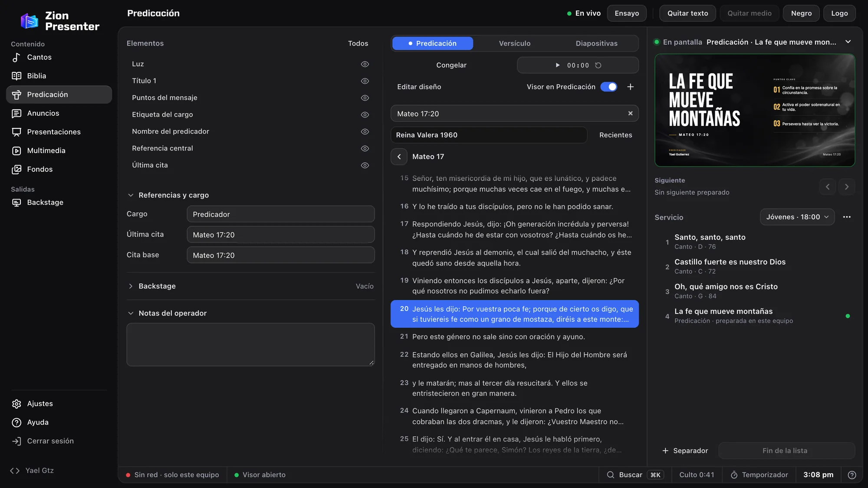Switch to the Versículo tab
Viewport: 868px width, 488px height.
(515, 43)
